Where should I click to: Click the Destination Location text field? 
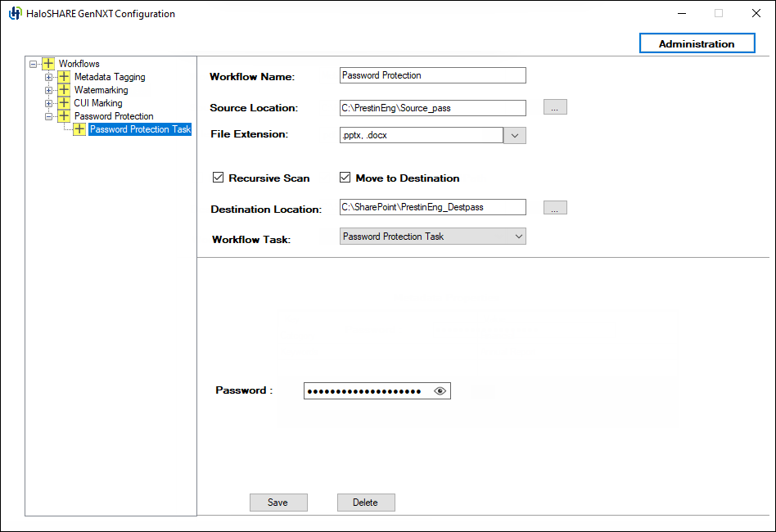[432, 207]
